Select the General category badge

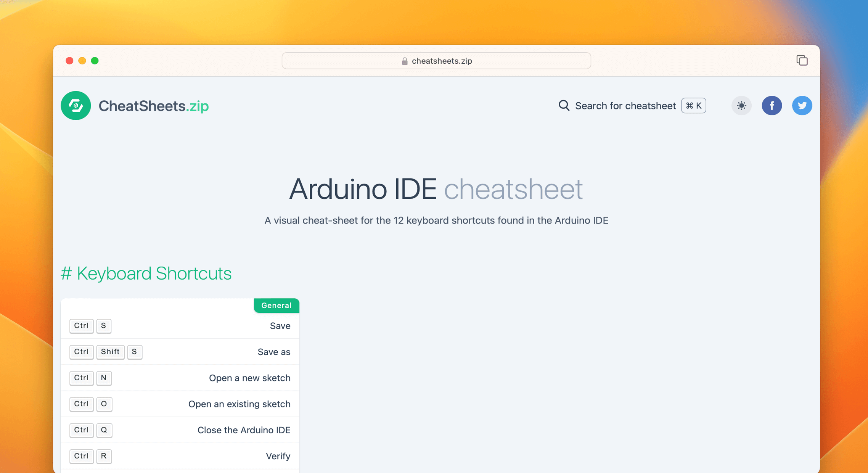tap(276, 305)
